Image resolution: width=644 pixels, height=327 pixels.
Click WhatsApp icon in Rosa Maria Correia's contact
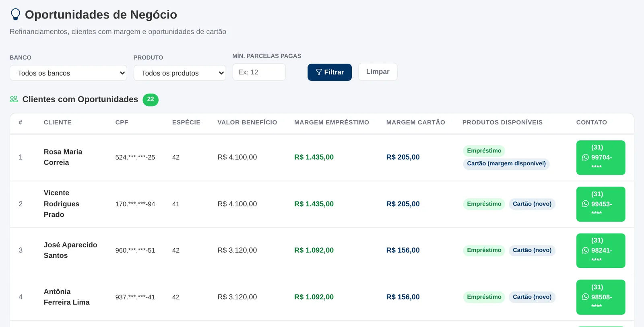[586, 157]
